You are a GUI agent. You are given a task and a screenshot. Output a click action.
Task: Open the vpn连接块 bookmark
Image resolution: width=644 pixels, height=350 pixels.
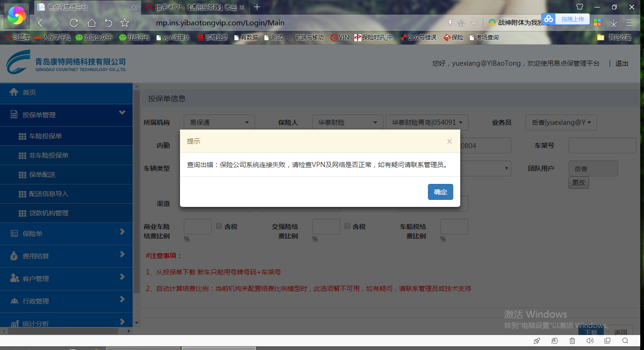click(x=173, y=38)
